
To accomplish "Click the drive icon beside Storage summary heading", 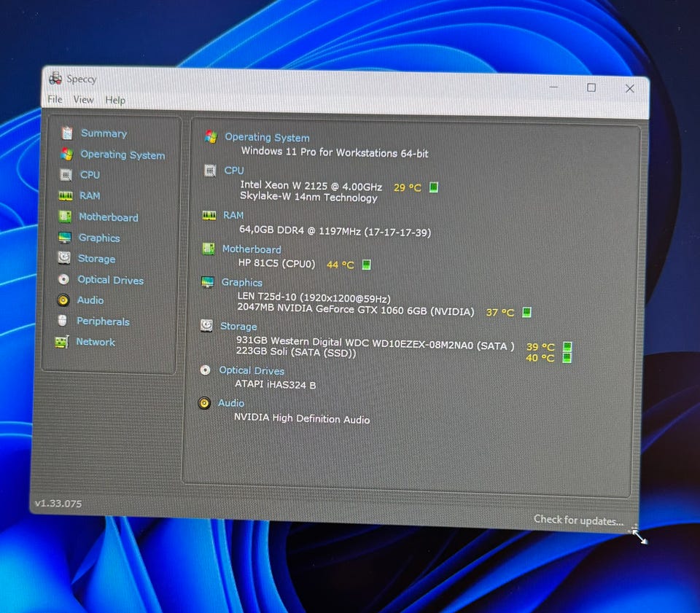I will pos(206,325).
